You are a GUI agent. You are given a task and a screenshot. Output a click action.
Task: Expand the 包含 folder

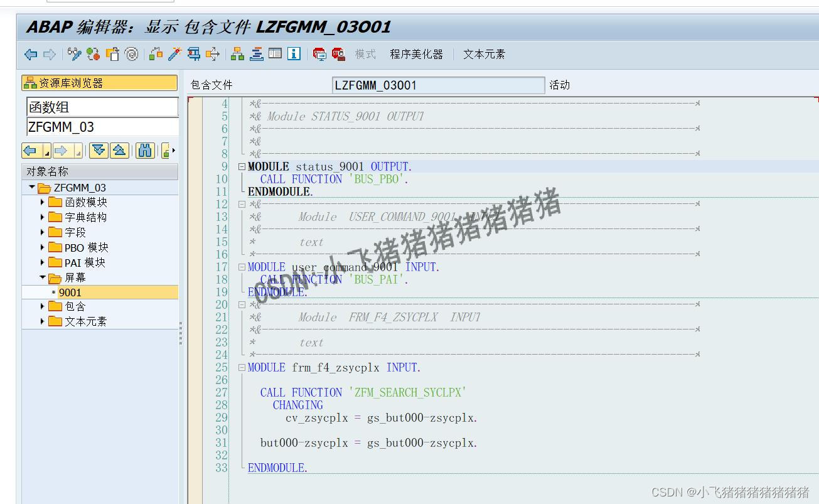pos(42,306)
